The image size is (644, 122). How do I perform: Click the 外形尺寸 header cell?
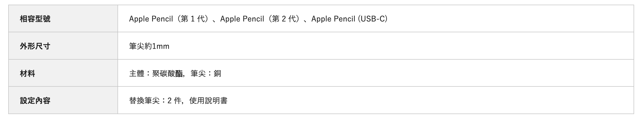63,46
